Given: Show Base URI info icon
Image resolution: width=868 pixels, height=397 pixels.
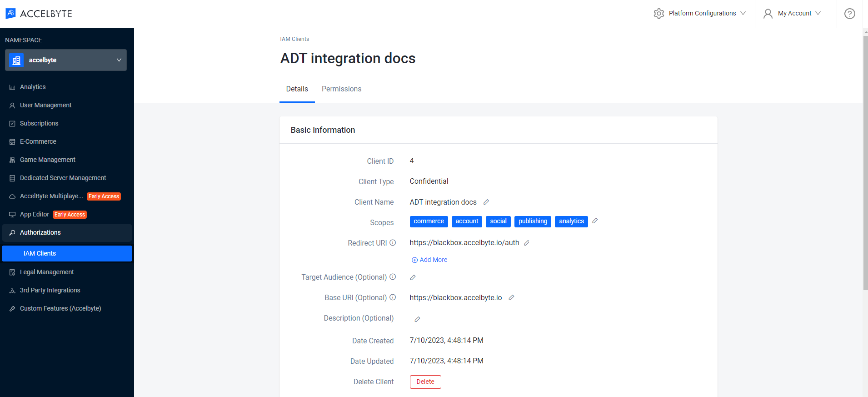Looking at the screenshot, I should pos(393,297).
